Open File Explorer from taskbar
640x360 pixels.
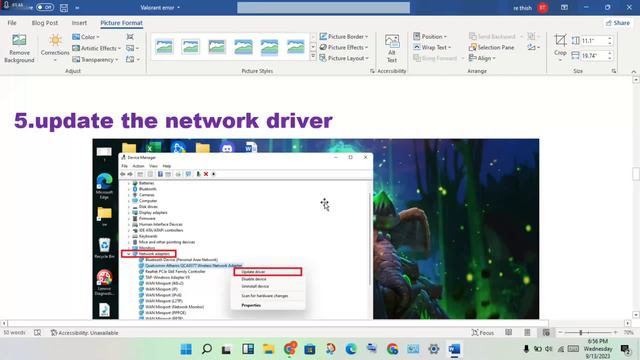pos(269,349)
